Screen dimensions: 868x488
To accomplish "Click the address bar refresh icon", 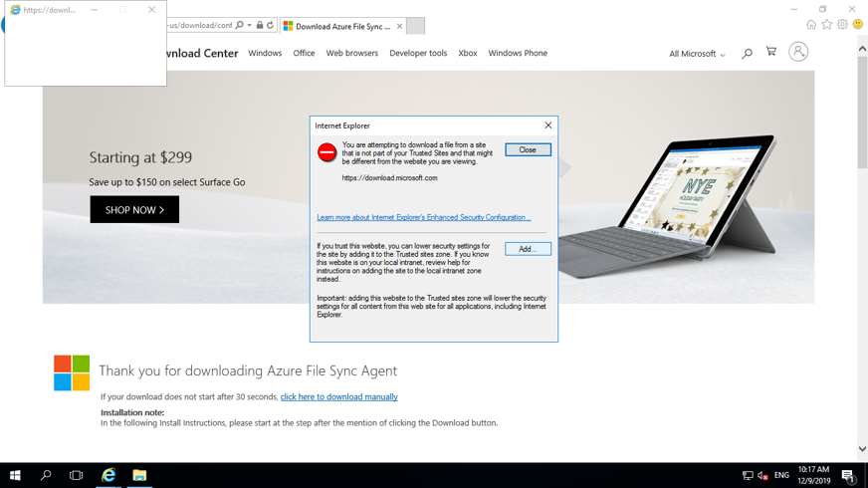I will coord(270,25).
